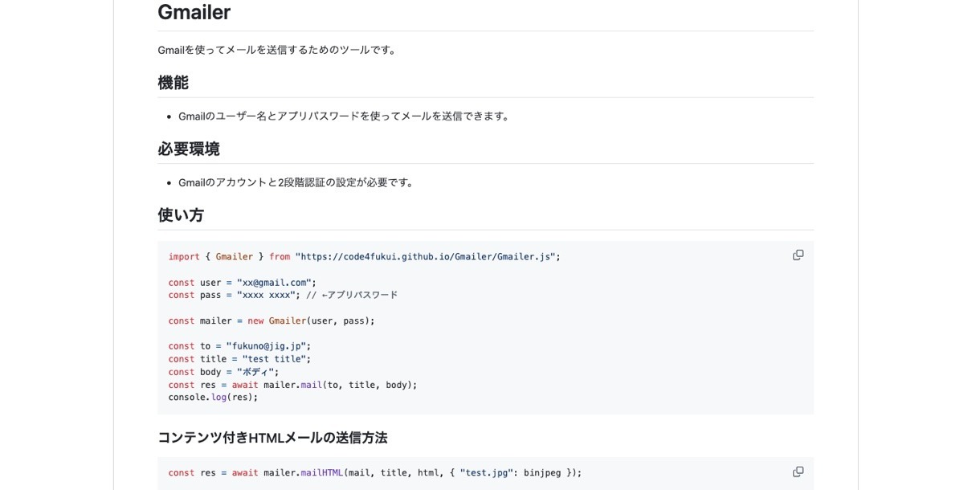Click the 機能 section heading
980x490 pixels.
click(x=173, y=83)
